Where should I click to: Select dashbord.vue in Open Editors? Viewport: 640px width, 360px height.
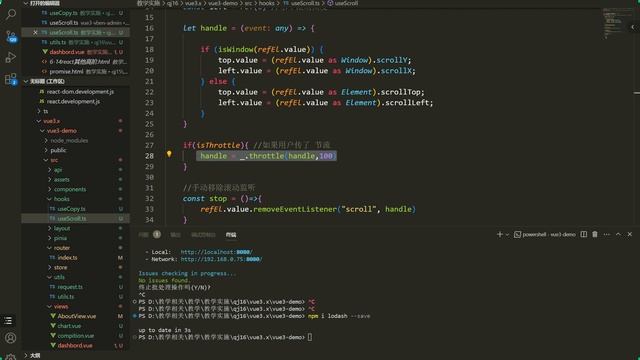(x=76, y=52)
